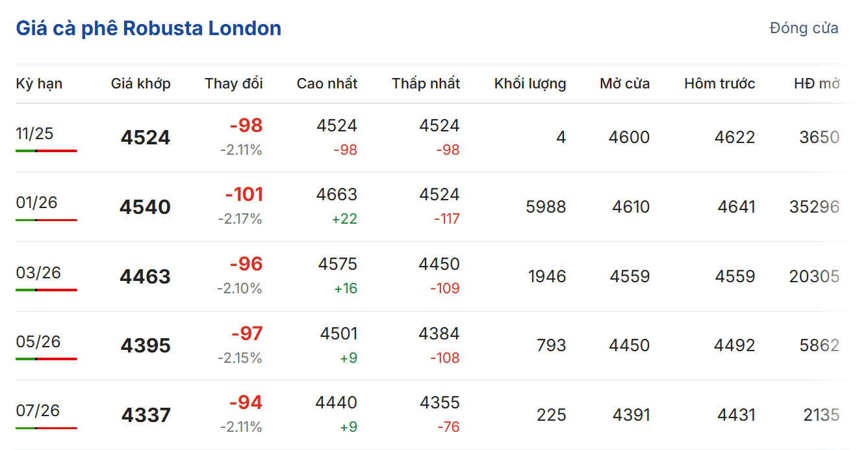868x450 pixels.
Task: Select the Kỳ hạn column header
Action: coord(39,84)
